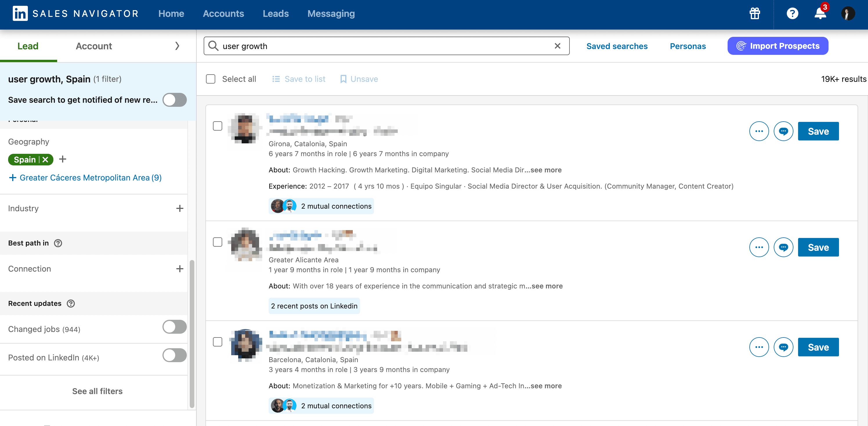The height and width of the screenshot is (426, 868).
Task: Expand the Connection filter
Action: pos(180,269)
